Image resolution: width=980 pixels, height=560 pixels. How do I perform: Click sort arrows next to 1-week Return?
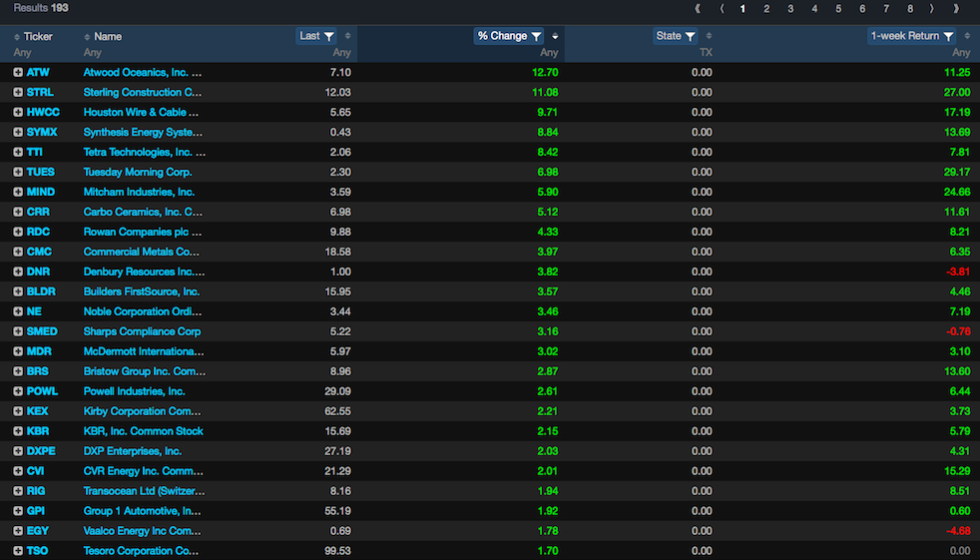tap(967, 36)
